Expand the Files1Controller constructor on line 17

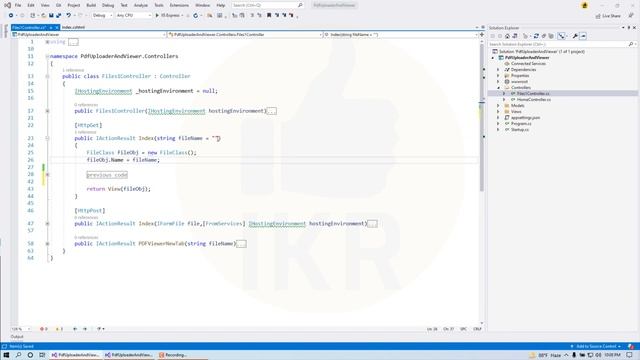coord(47,111)
